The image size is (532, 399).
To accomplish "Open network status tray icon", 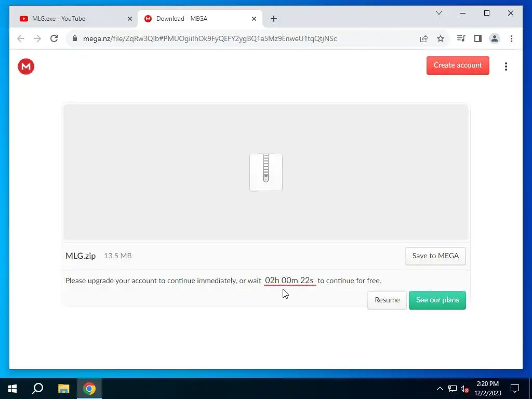I will click(453, 389).
